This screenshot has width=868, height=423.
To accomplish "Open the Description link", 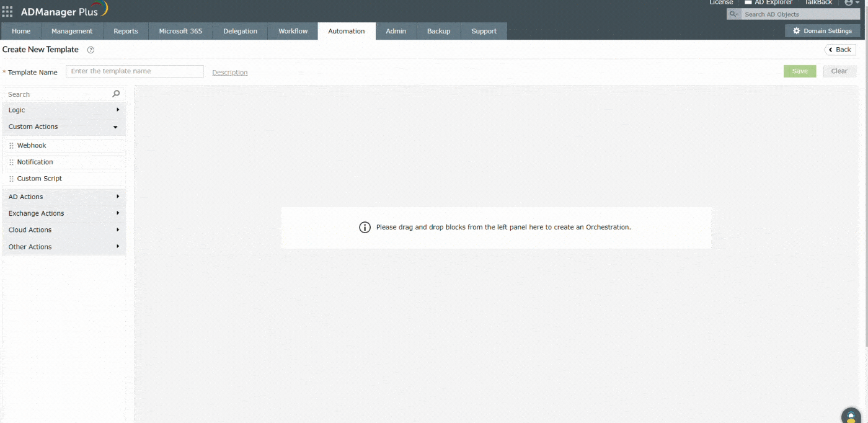I will point(229,72).
